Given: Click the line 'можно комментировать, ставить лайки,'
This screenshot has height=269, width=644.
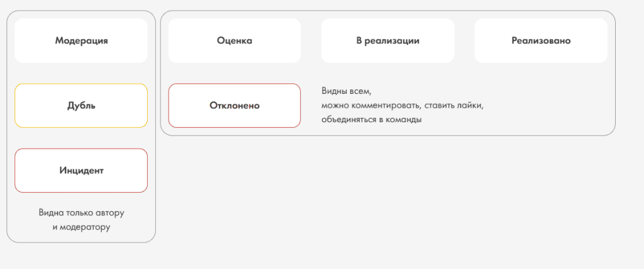Looking at the screenshot, I should 403,106.
